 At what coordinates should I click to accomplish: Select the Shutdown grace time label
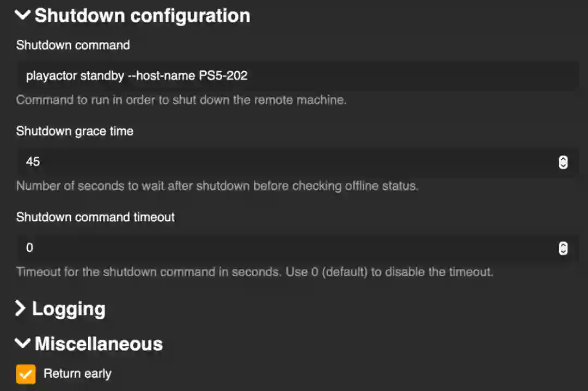coord(75,131)
